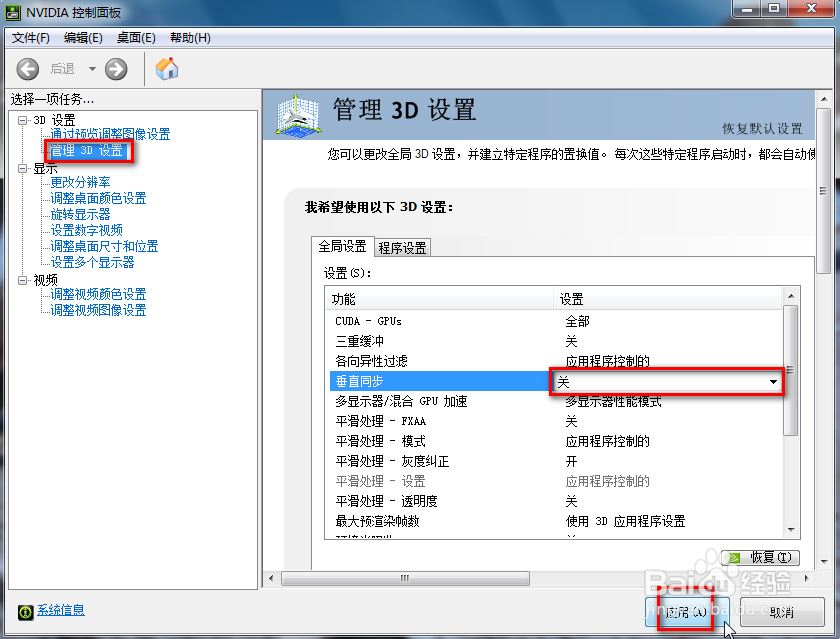Select the 各向异性过滤 setting row
Screen dimensions: 840x639
coord(556,361)
